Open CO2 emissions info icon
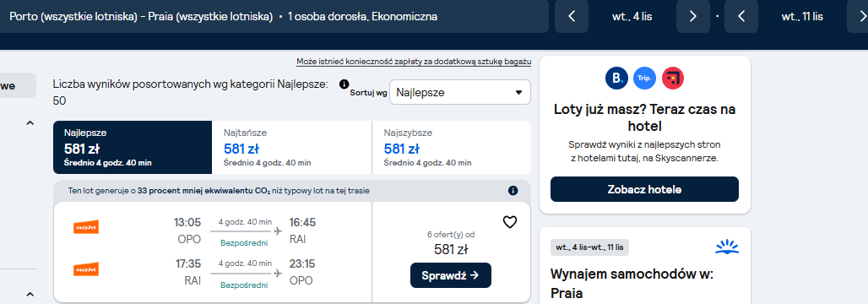Screen dimensions: 868x304 point(513,191)
